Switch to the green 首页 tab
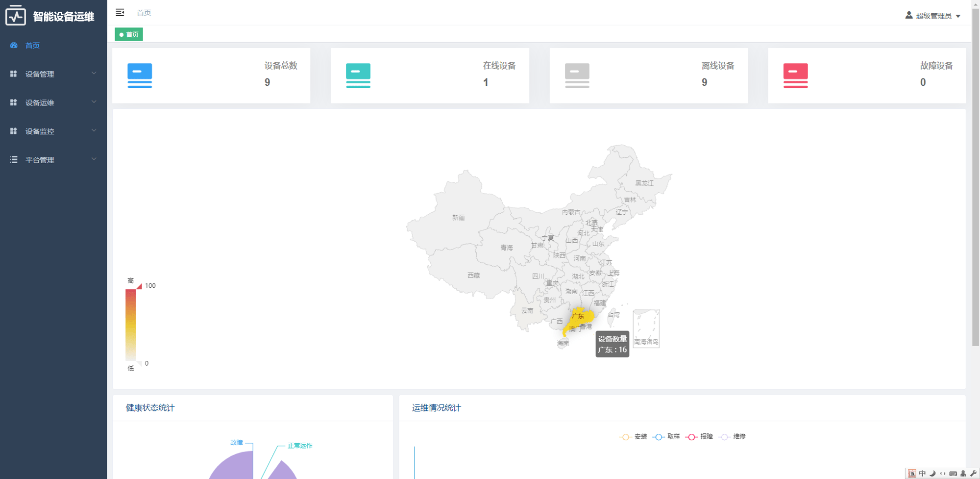The image size is (980, 479). [129, 34]
